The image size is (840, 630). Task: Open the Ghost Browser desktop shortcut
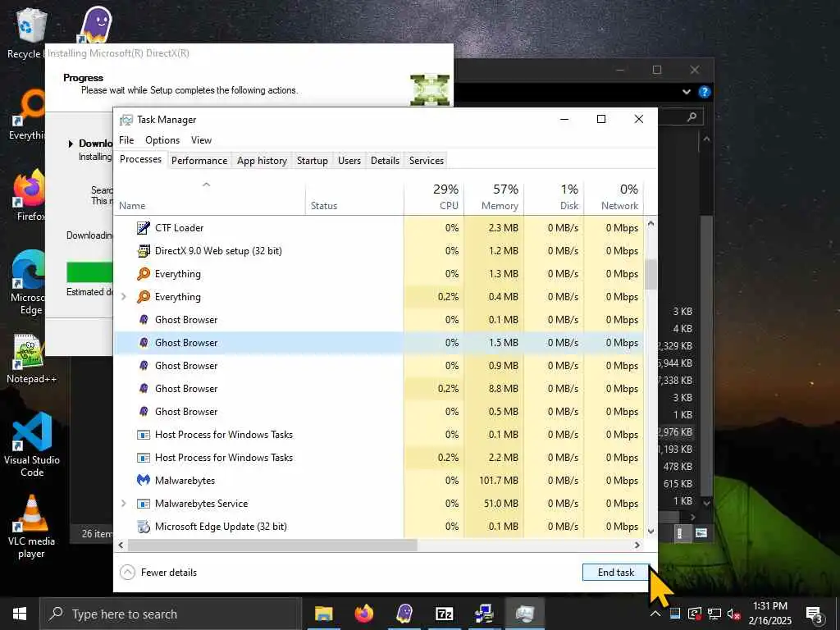[x=94, y=25]
